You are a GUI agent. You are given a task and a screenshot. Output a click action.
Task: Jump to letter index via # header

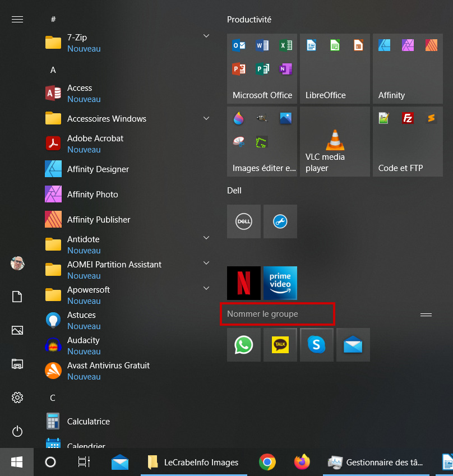53,20
